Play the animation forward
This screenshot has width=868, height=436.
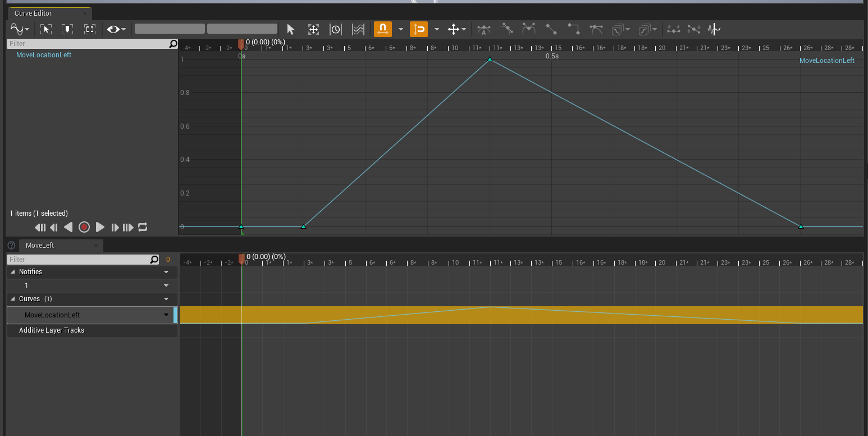pyautogui.click(x=100, y=227)
